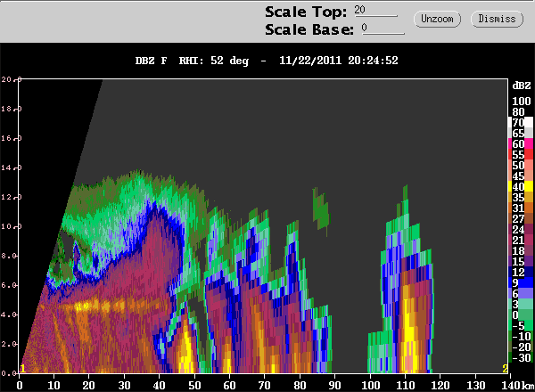Image resolution: width=535 pixels, height=392 pixels.
Task: Click the timestamp '11/22/2011 20:24:52'
Action: coord(339,61)
